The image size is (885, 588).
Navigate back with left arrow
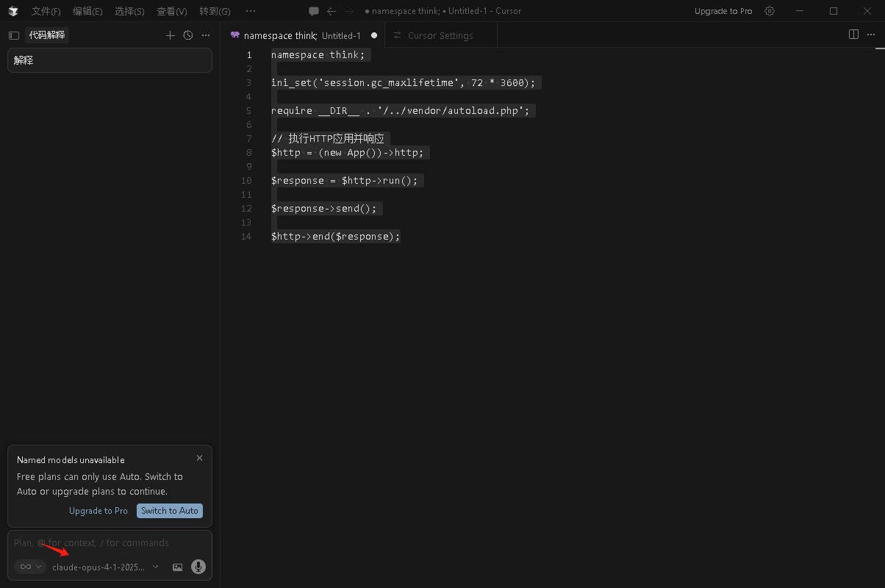click(332, 11)
